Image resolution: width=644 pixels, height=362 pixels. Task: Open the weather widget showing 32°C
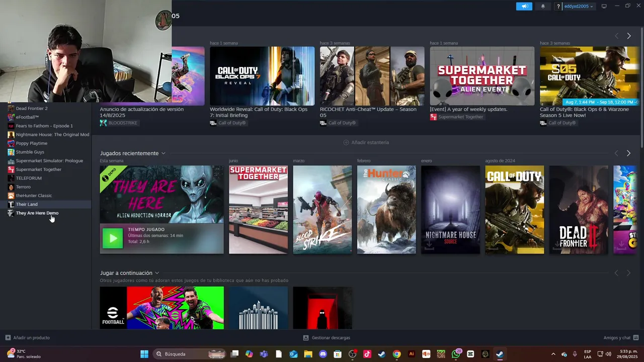[24, 354]
